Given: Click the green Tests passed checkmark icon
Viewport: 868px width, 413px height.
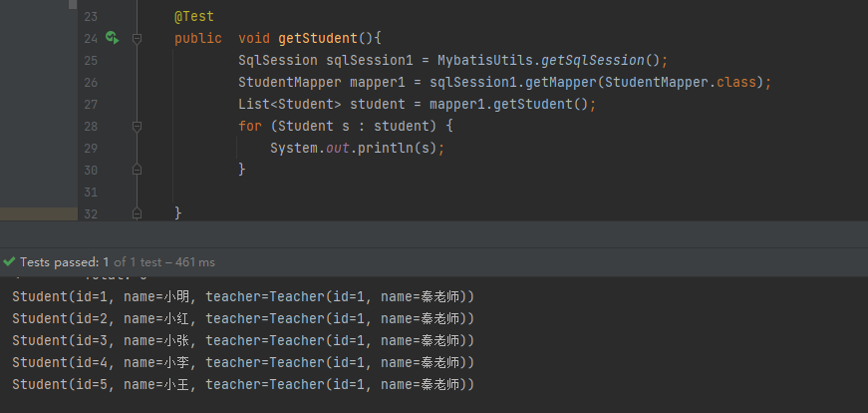Looking at the screenshot, I should click(8, 261).
